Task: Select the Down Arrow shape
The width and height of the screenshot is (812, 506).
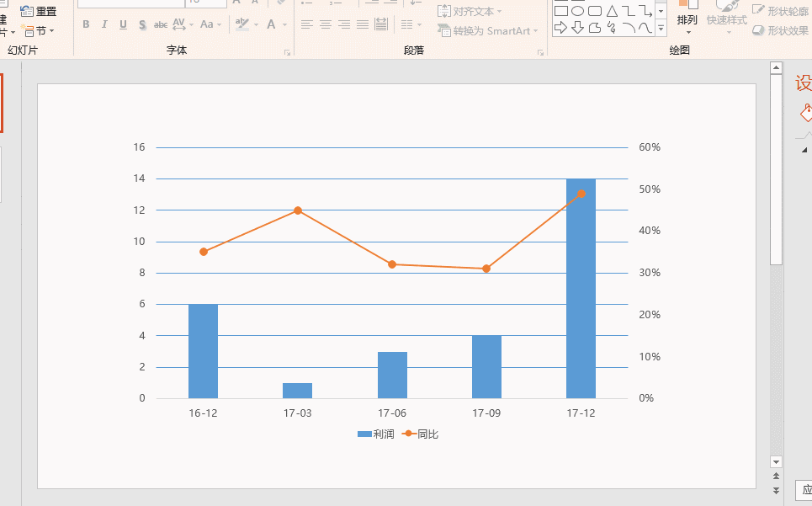Action: 578,28
